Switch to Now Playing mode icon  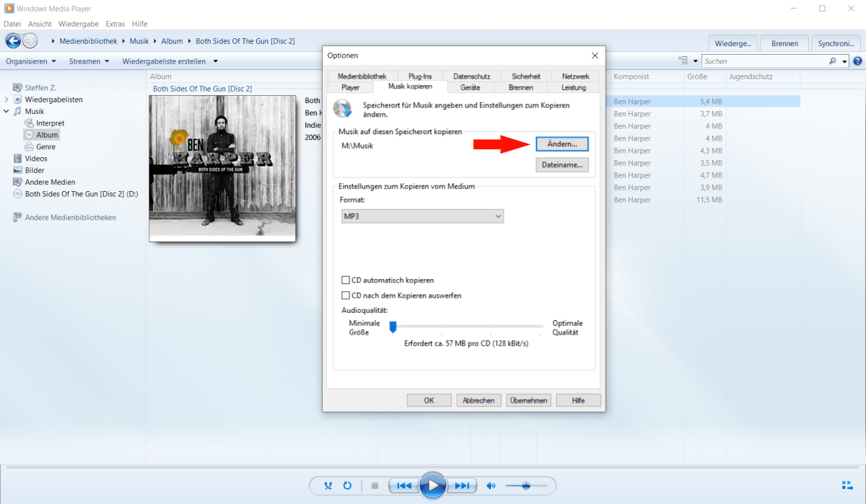(x=847, y=485)
